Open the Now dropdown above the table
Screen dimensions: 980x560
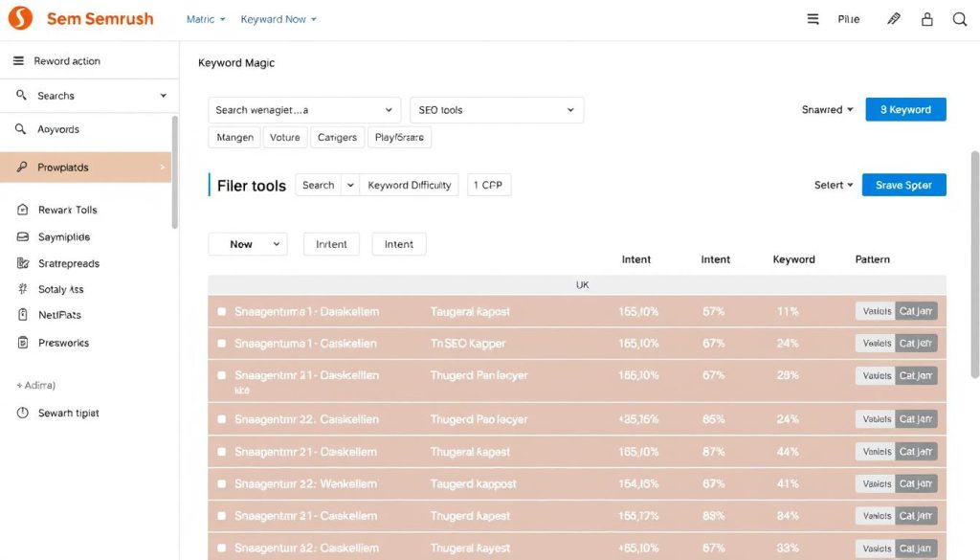[247, 244]
